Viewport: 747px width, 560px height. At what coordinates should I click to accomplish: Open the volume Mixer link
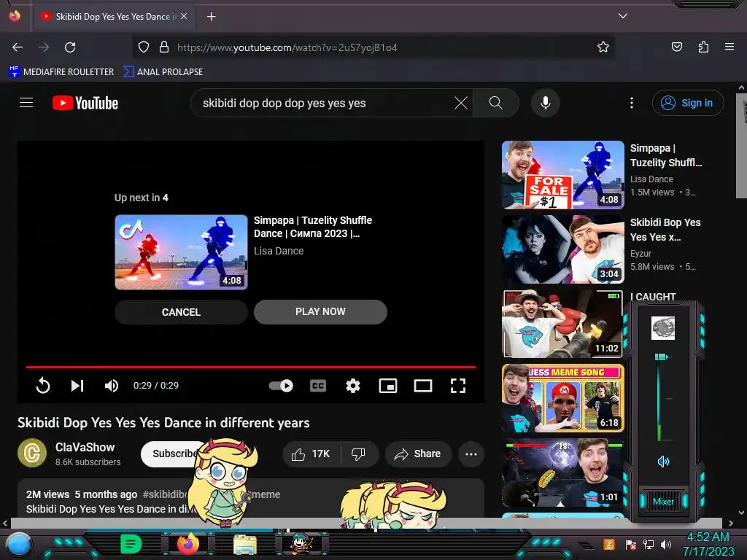tap(663, 502)
